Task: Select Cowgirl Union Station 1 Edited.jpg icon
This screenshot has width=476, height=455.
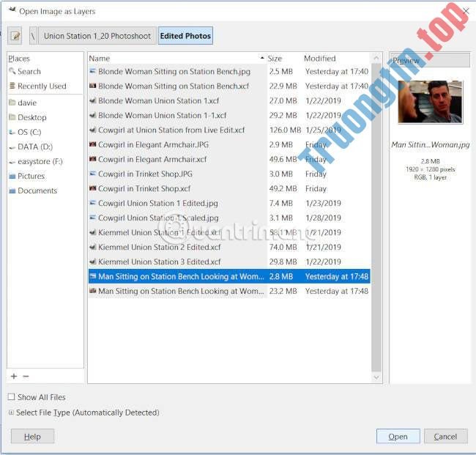Action: (x=92, y=203)
